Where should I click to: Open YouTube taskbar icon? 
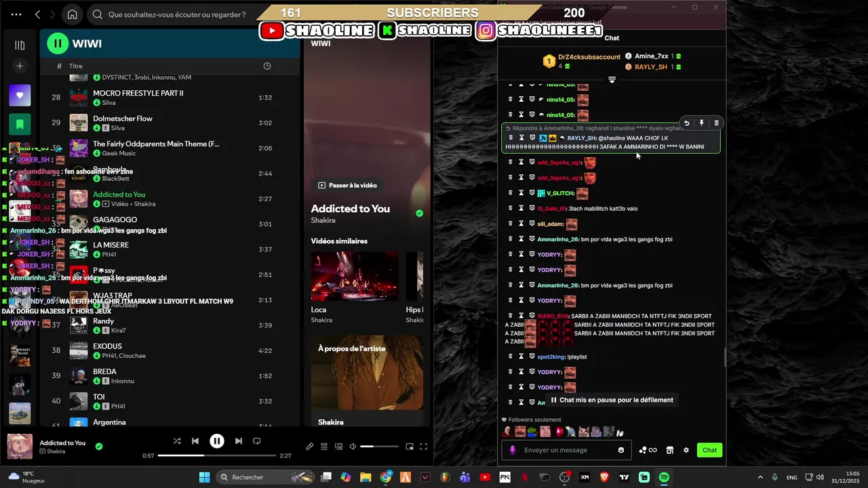[485, 477]
